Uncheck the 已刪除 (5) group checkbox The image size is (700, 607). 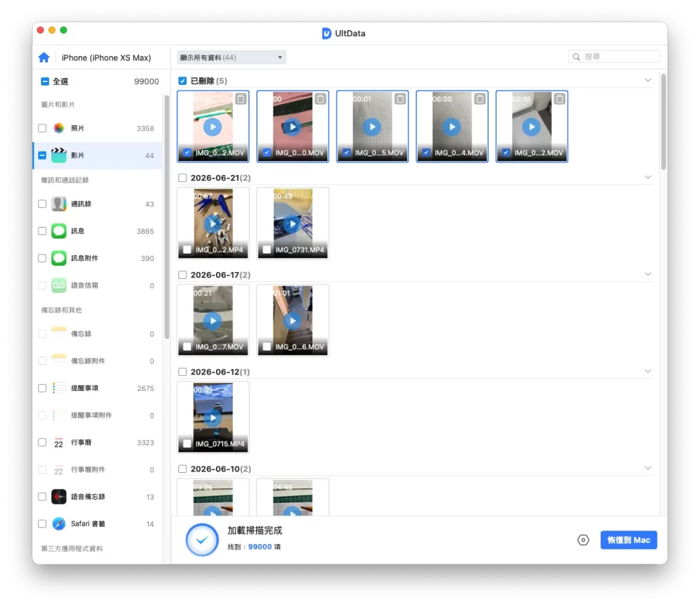[x=182, y=81]
